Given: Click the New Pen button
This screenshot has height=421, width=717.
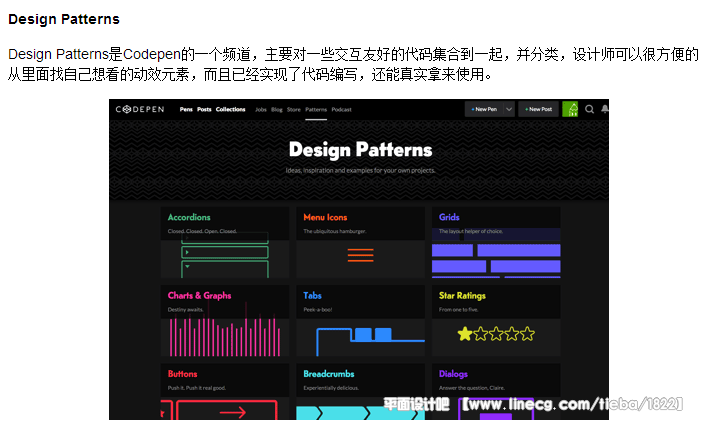Looking at the screenshot, I should [484, 109].
